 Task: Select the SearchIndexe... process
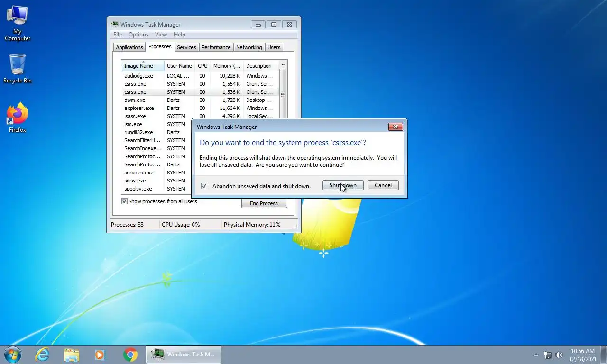click(156, 148)
